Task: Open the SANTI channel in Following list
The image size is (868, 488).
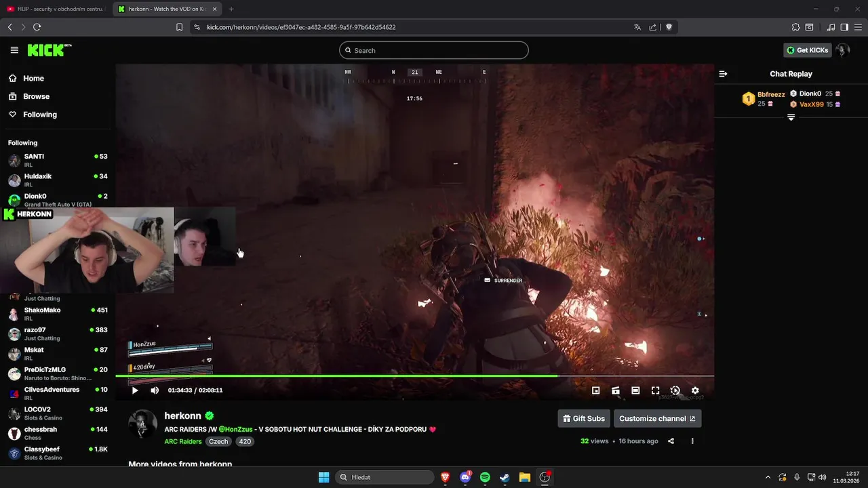Action: (x=58, y=161)
